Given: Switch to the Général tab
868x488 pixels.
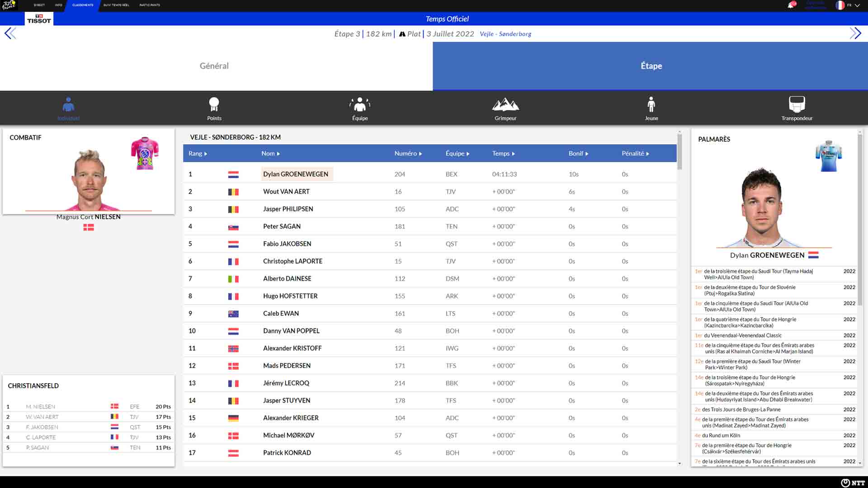Looking at the screenshot, I should pyautogui.click(x=214, y=66).
